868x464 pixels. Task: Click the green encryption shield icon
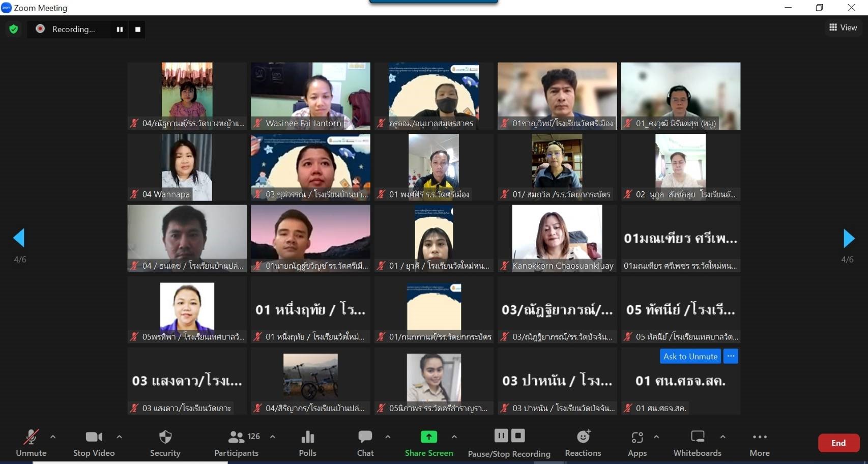click(14, 29)
